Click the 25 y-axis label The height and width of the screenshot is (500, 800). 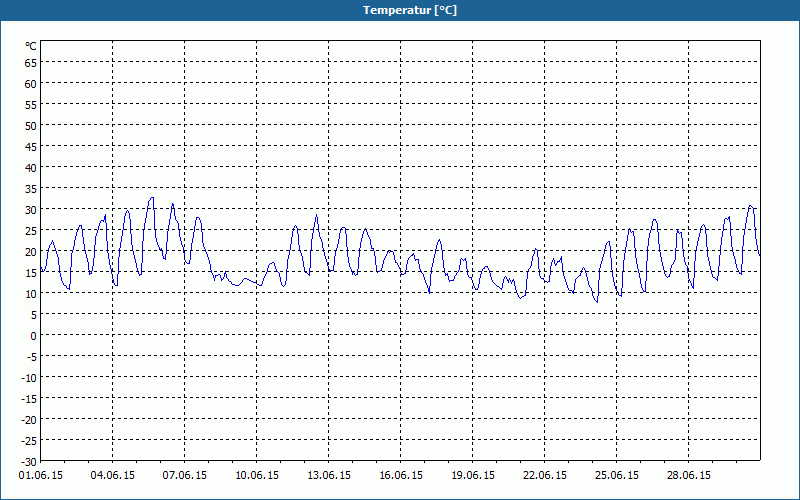[31, 231]
